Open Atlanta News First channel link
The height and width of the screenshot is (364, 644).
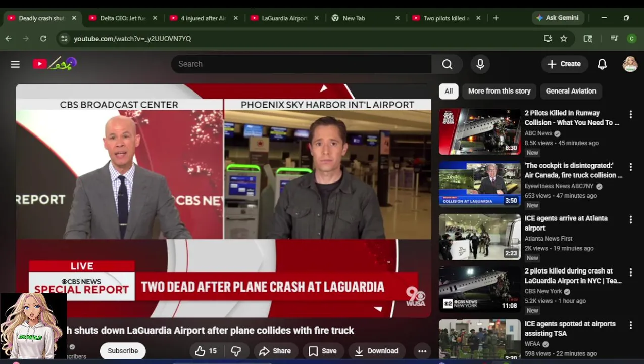click(549, 239)
